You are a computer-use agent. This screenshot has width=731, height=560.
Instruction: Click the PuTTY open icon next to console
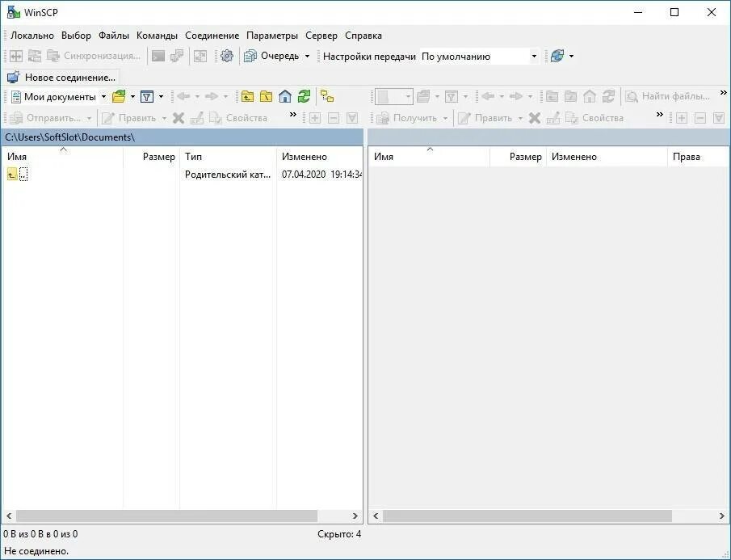click(x=177, y=56)
